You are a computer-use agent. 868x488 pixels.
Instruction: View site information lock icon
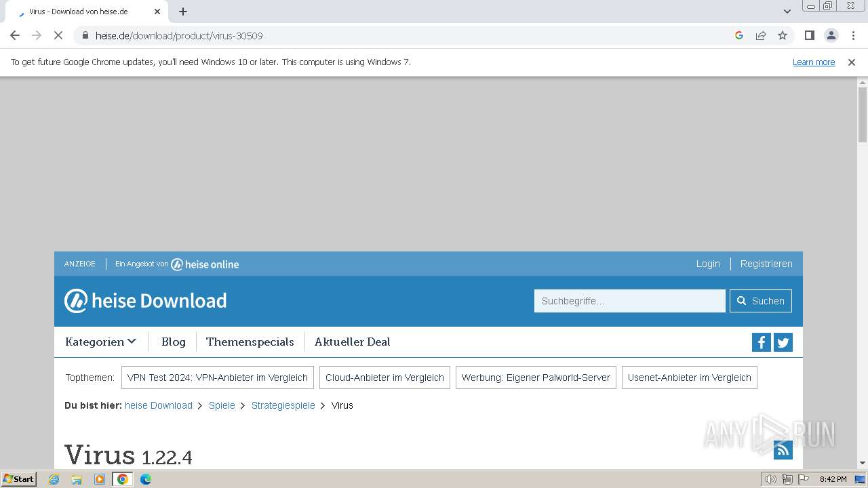click(85, 35)
